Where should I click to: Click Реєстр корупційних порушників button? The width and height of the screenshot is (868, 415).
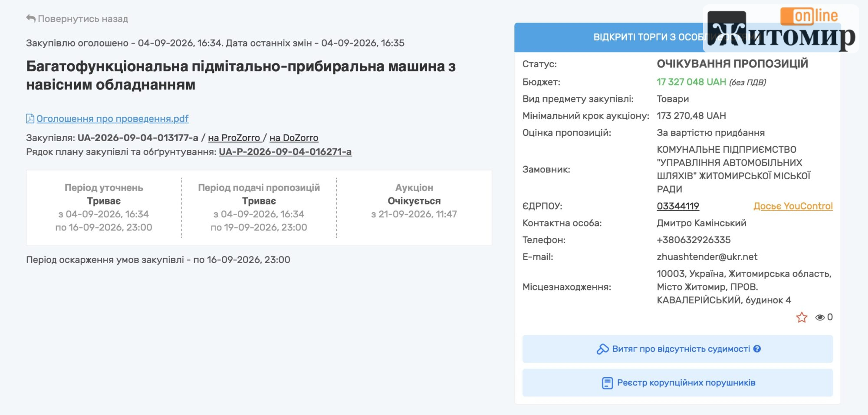pyautogui.click(x=677, y=382)
